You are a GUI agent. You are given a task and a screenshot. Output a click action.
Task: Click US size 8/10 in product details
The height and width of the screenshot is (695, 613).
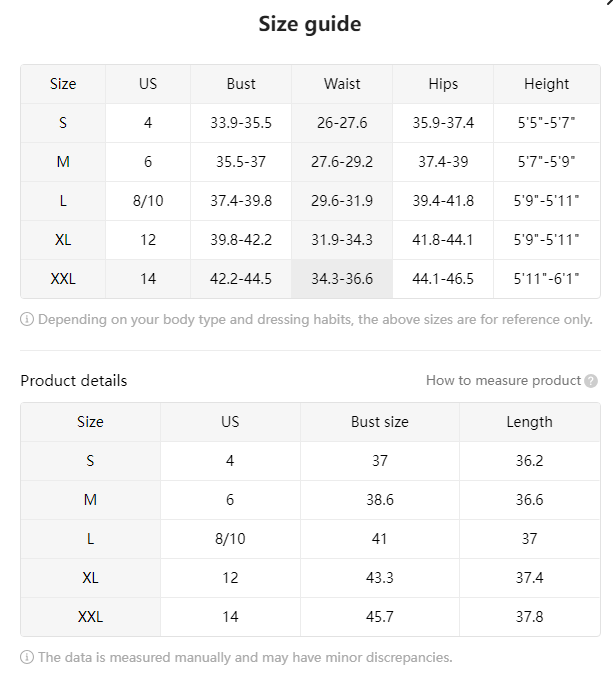point(230,539)
